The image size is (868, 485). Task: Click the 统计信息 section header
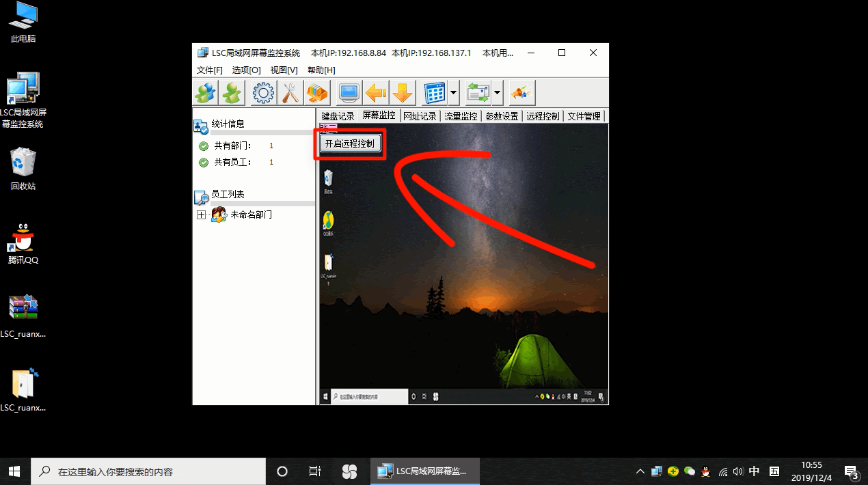(228, 124)
